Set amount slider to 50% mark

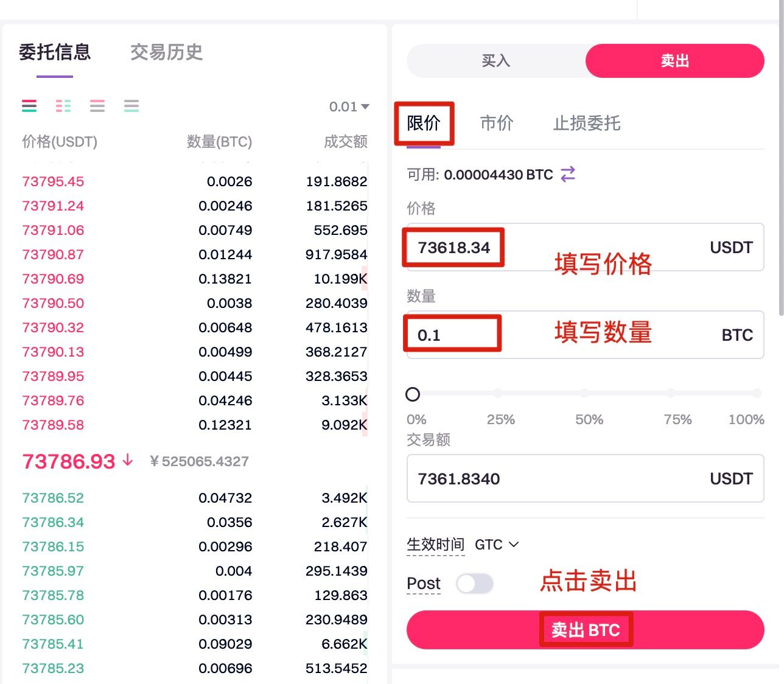pos(584,394)
